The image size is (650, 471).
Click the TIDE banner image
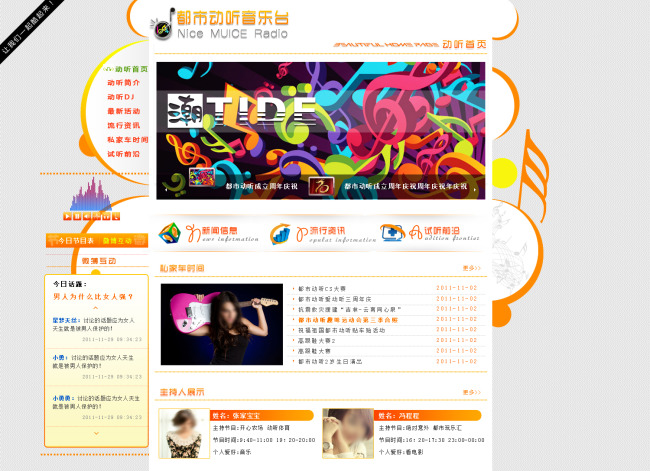point(320,131)
